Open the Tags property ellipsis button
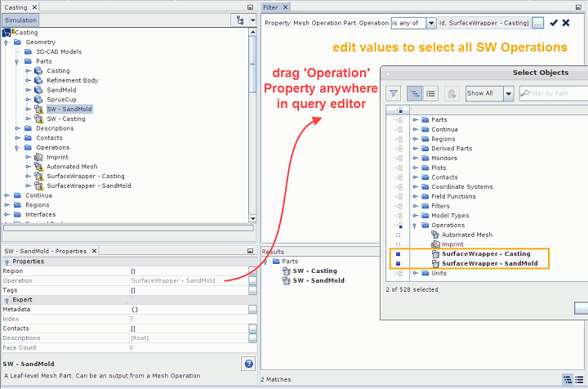This screenshot has width=588, height=389. (x=252, y=290)
